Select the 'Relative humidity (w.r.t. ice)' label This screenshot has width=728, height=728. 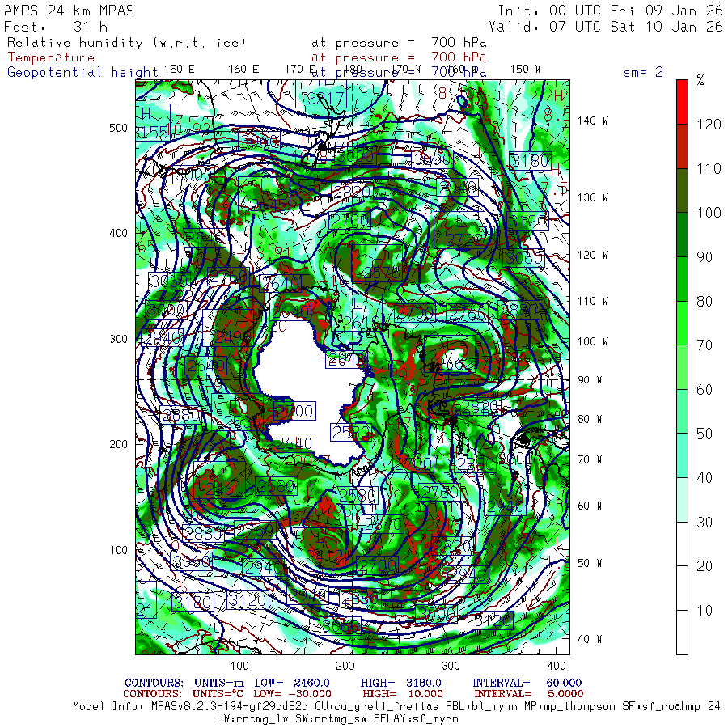(126, 43)
